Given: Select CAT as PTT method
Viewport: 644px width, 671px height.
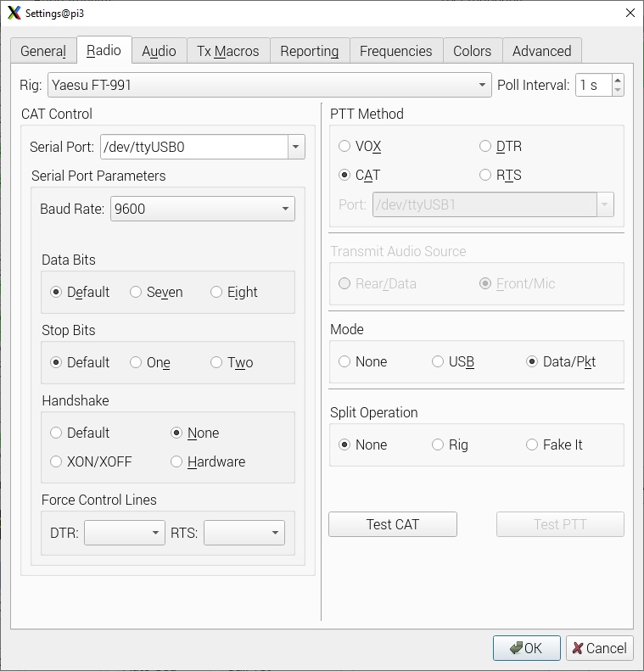Looking at the screenshot, I should tap(360, 175).
